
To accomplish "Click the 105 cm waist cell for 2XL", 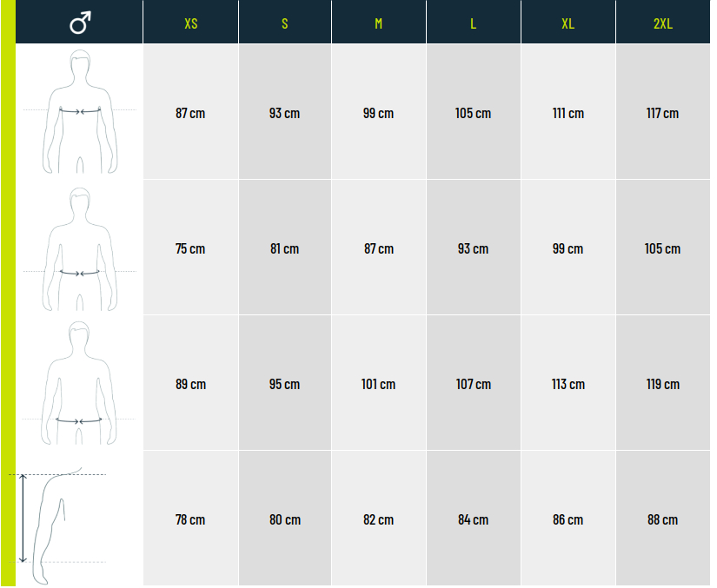I will pyautogui.click(x=662, y=249).
